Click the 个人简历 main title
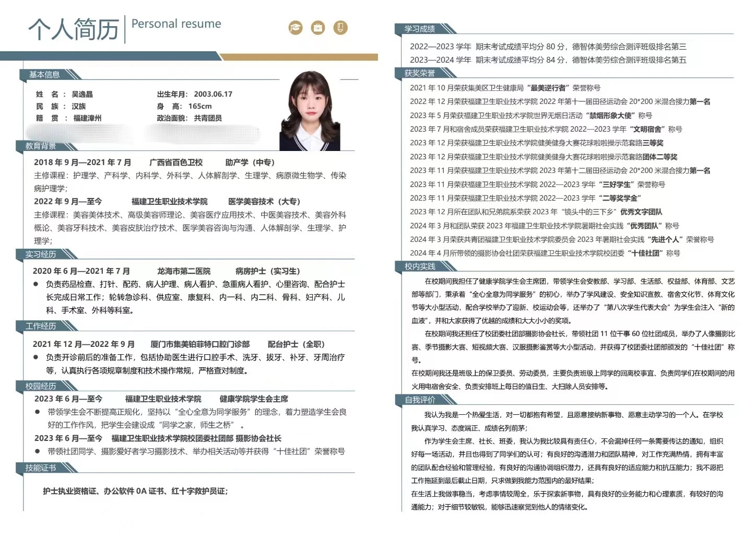 [74, 29]
